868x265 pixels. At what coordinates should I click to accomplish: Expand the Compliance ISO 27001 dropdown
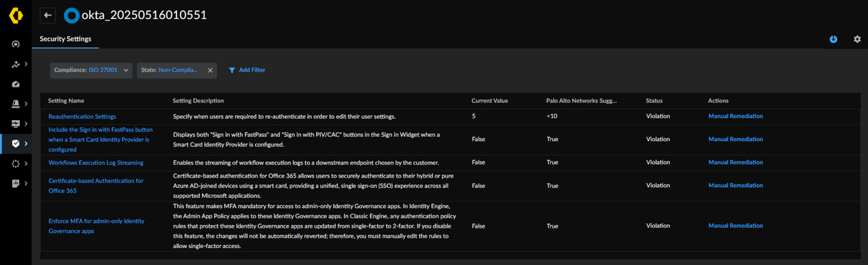point(91,70)
